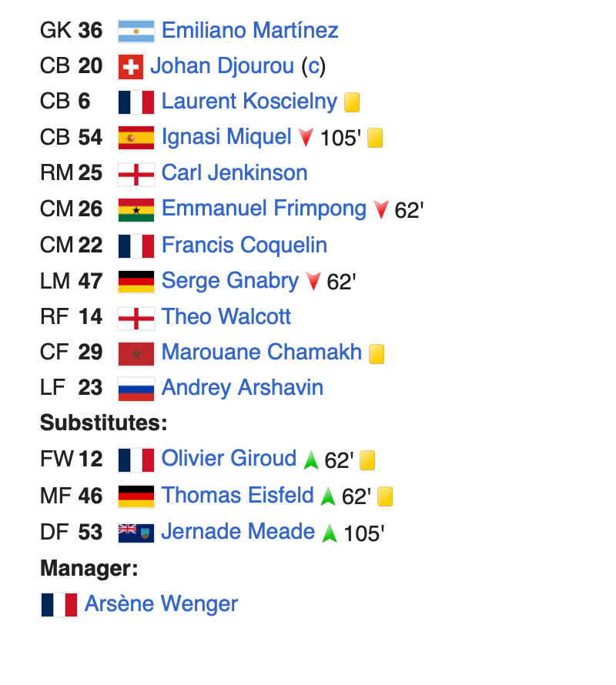Follow the Francis Coquelin link

tap(244, 246)
